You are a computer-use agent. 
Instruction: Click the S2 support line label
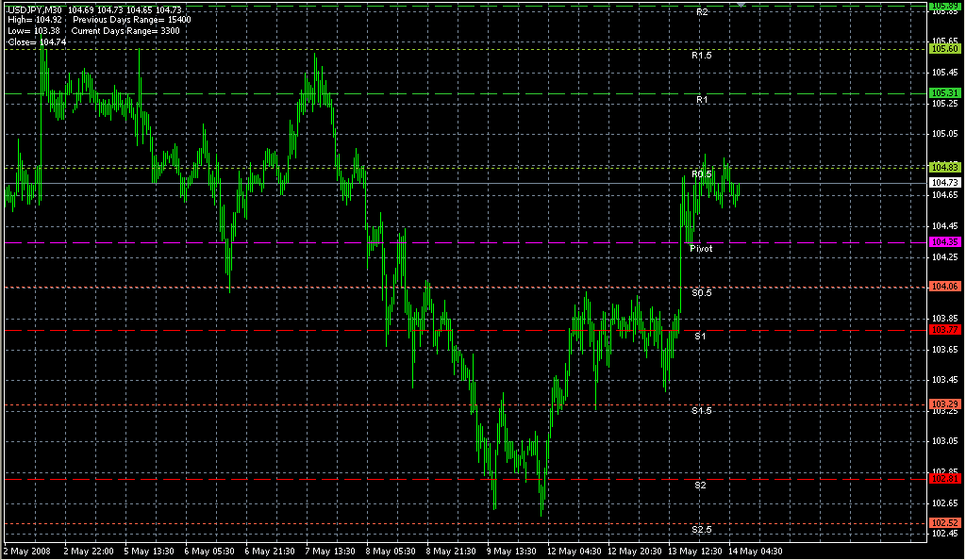700,486
